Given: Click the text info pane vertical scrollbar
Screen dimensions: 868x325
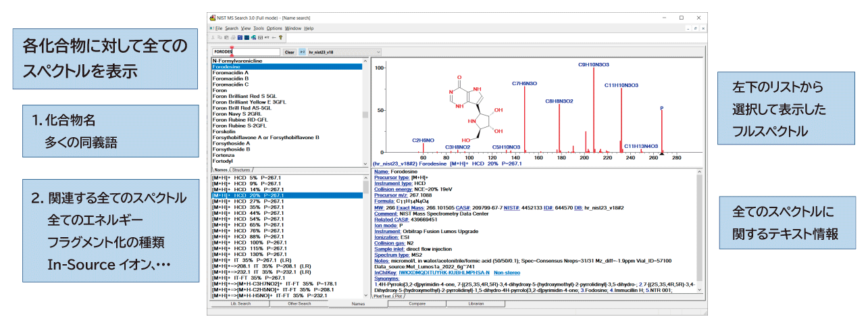Looking at the screenshot, I should point(699,230).
